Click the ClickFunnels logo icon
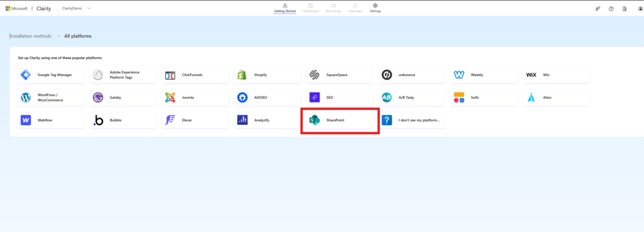The image size is (644, 232). click(170, 75)
